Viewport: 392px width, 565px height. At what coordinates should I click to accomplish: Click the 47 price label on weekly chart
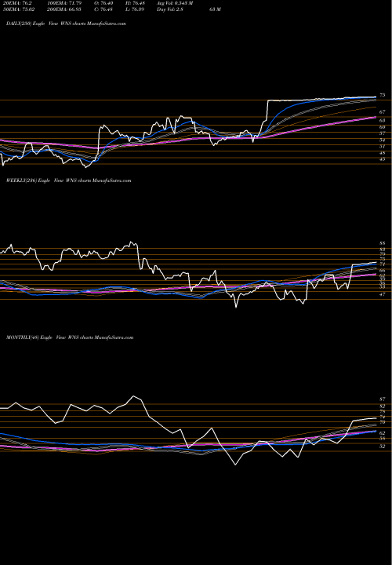point(383,294)
